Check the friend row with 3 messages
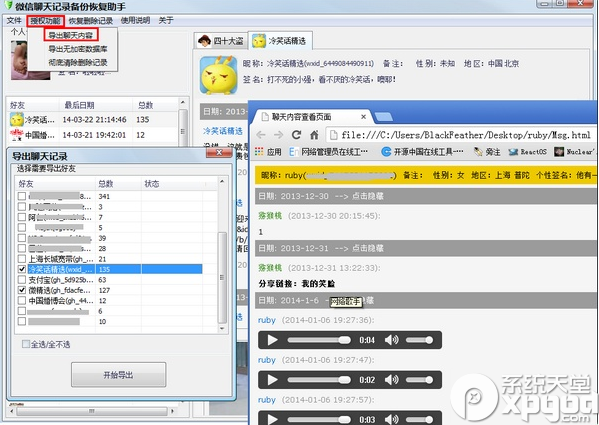This screenshot has height=425, width=599. point(22,207)
